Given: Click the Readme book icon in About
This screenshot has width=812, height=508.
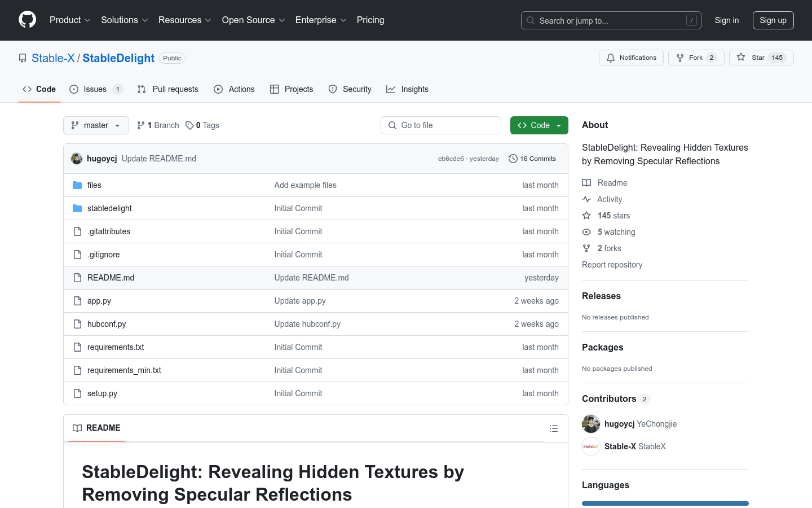Looking at the screenshot, I should [x=586, y=183].
